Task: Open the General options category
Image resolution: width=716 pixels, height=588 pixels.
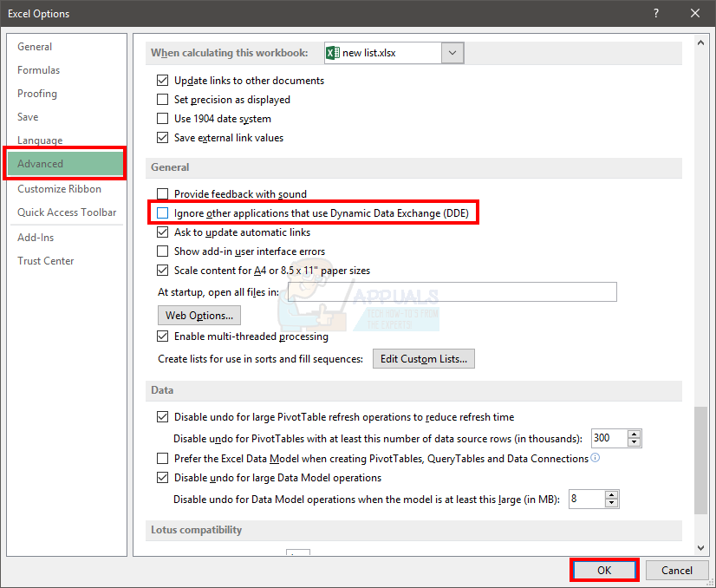Action: tap(35, 47)
